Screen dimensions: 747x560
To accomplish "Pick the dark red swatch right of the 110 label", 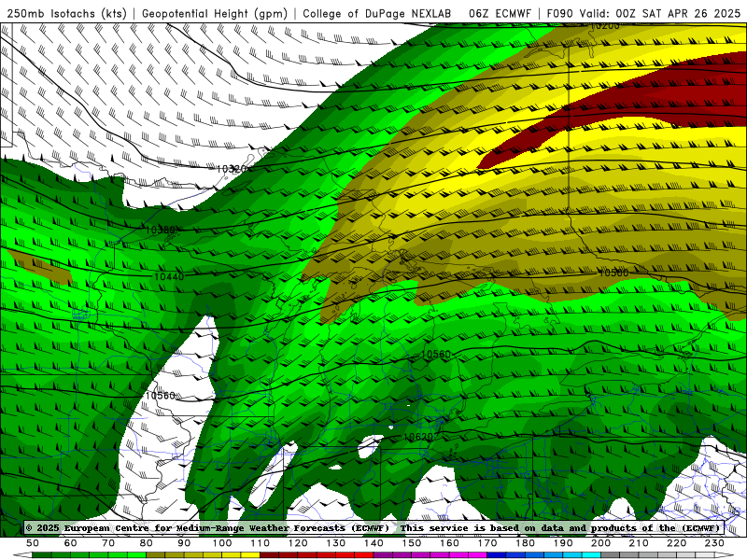I will point(269,555).
